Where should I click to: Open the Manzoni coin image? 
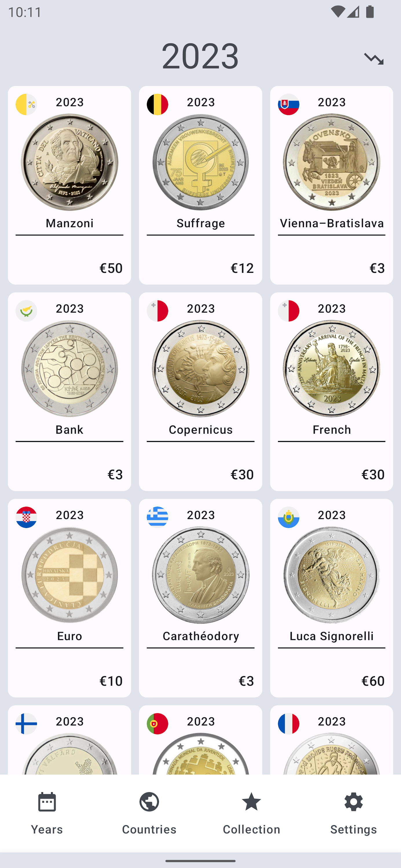(69, 162)
